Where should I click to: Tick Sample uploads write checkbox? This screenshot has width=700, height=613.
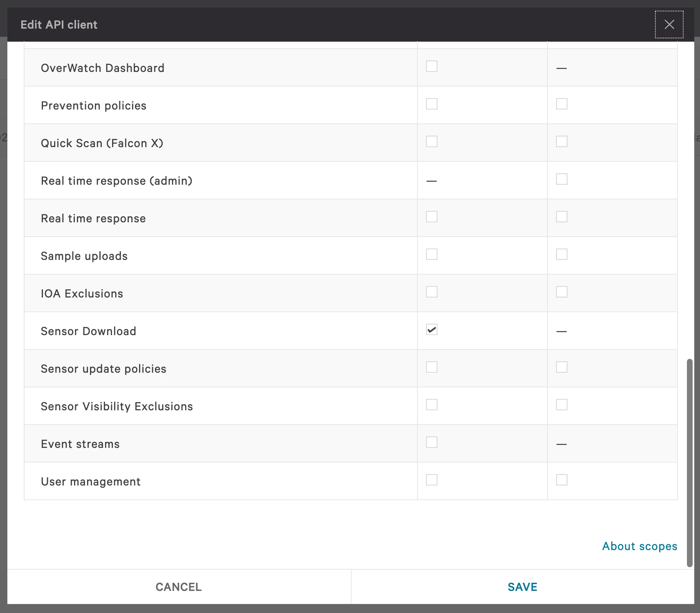[x=562, y=254]
